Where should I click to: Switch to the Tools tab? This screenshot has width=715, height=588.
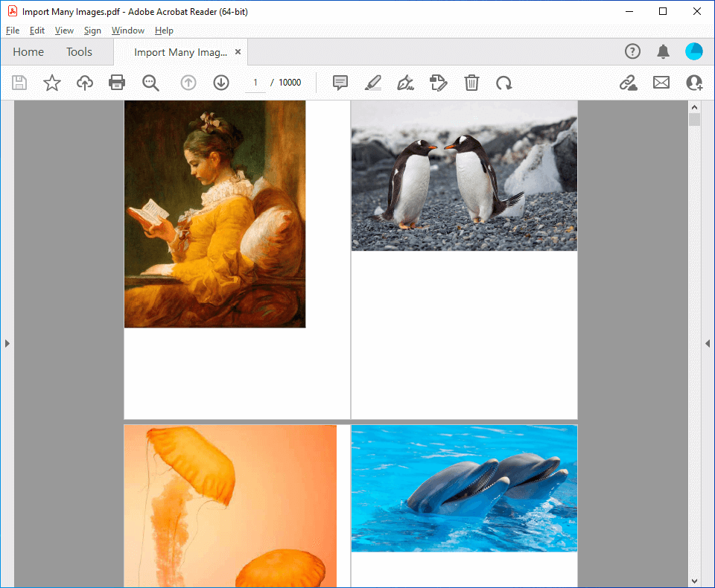coord(79,52)
